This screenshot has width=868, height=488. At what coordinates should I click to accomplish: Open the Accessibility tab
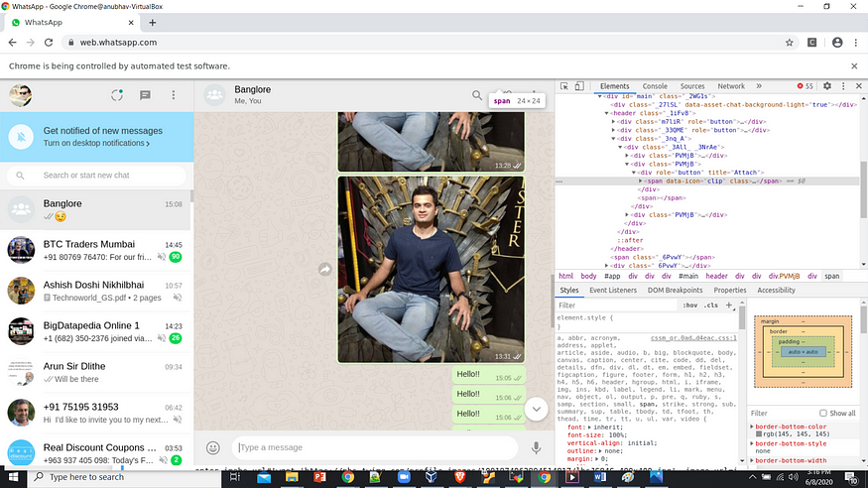click(x=776, y=290)
